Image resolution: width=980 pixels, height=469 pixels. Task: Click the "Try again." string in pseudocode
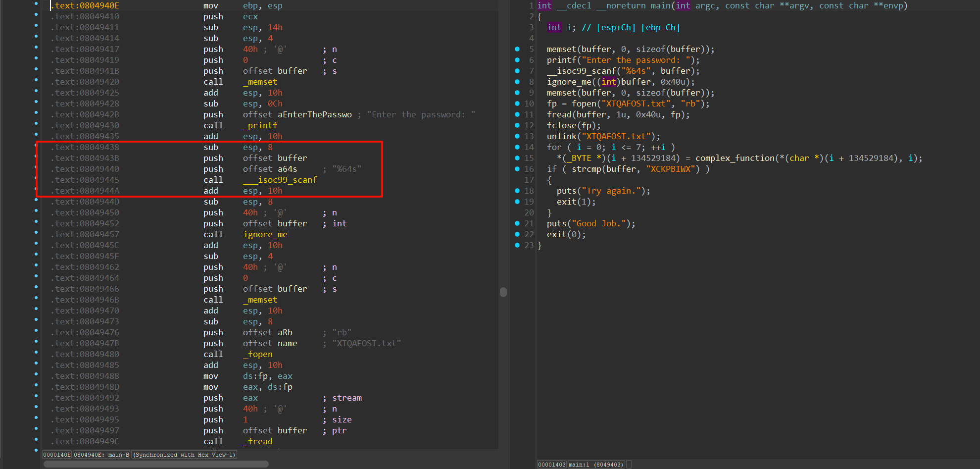click(611, 191)
